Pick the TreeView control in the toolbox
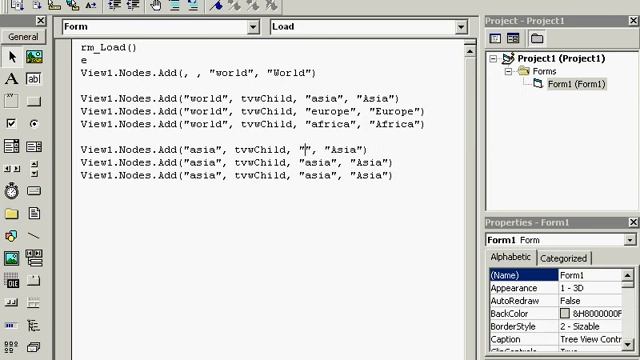 click(x=34, y=325)
